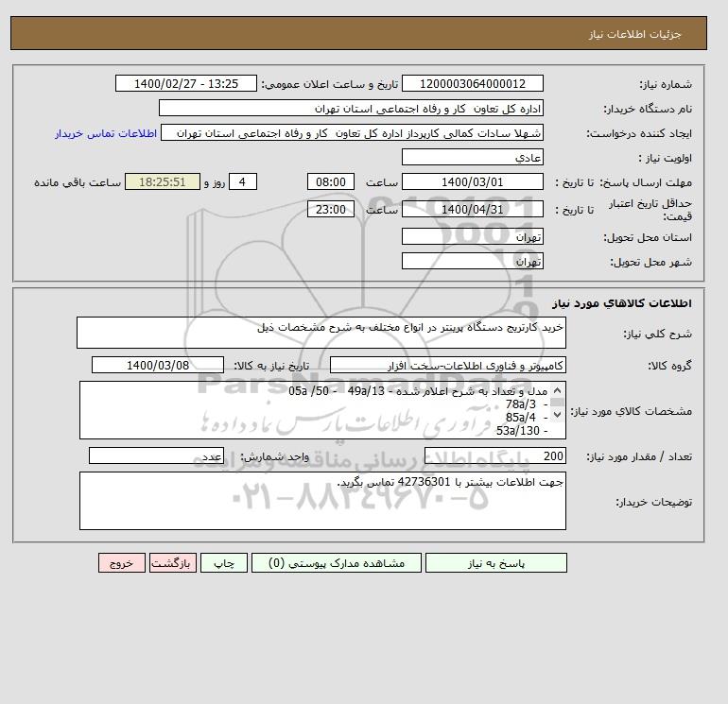Screen dimensions: 728x704
Task: Click buyer organization name field
Action: pyautogui.click(x=351, y=108)
